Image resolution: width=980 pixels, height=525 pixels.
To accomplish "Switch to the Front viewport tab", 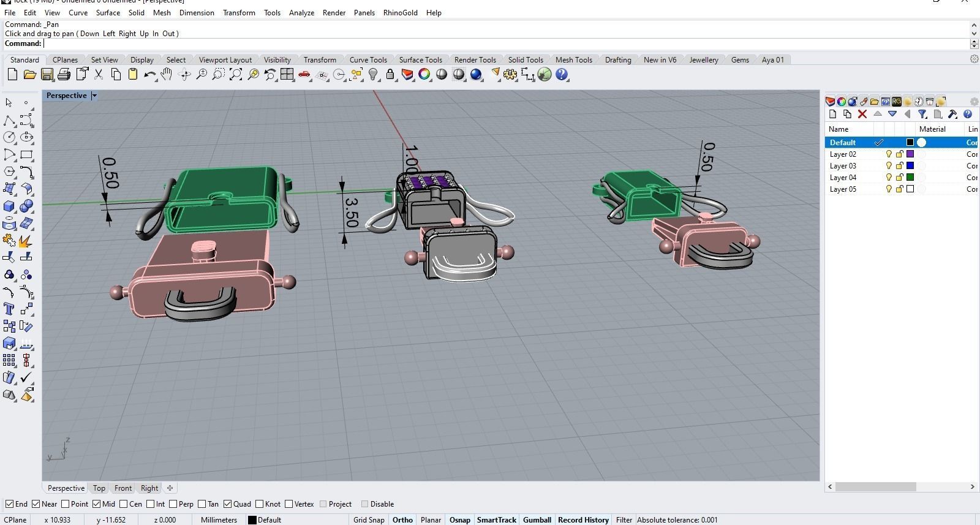I will 123,488.
